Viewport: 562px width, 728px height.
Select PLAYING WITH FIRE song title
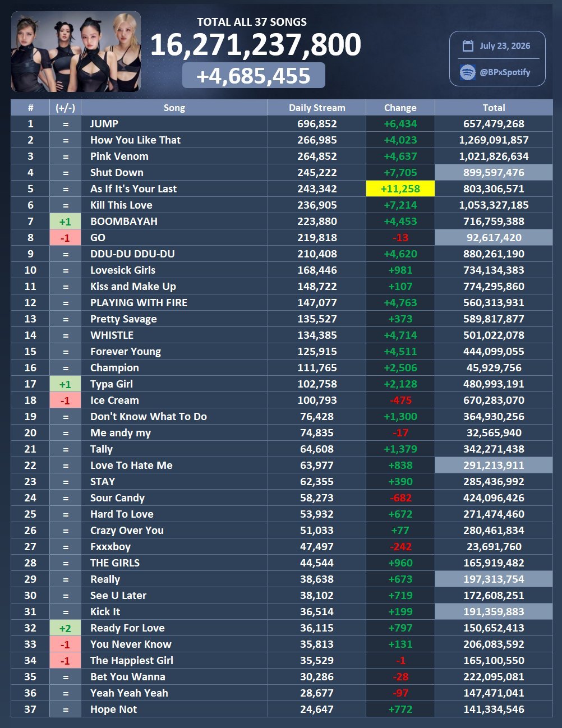tap(139, 303)
